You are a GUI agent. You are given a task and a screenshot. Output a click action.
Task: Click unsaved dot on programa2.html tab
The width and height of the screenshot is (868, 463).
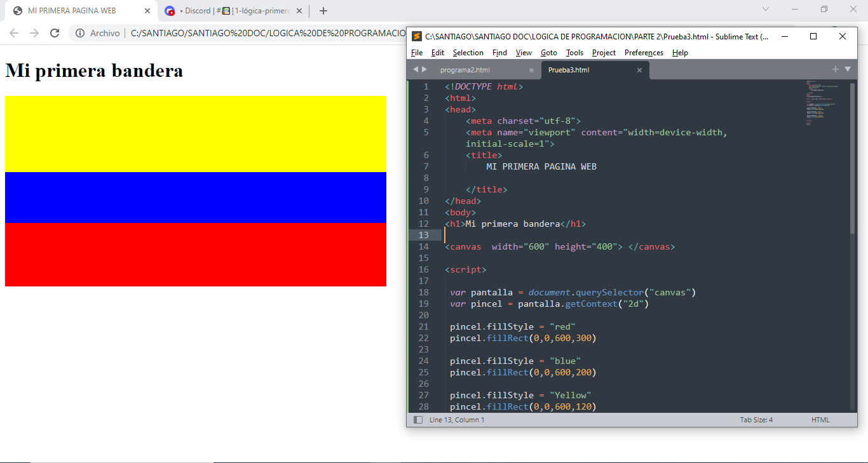(531, 70)
